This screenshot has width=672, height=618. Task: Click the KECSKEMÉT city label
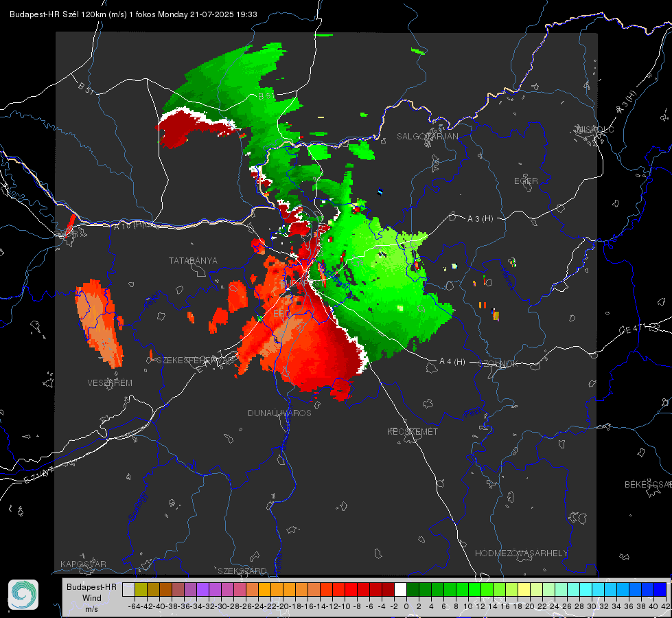point(413,431)
